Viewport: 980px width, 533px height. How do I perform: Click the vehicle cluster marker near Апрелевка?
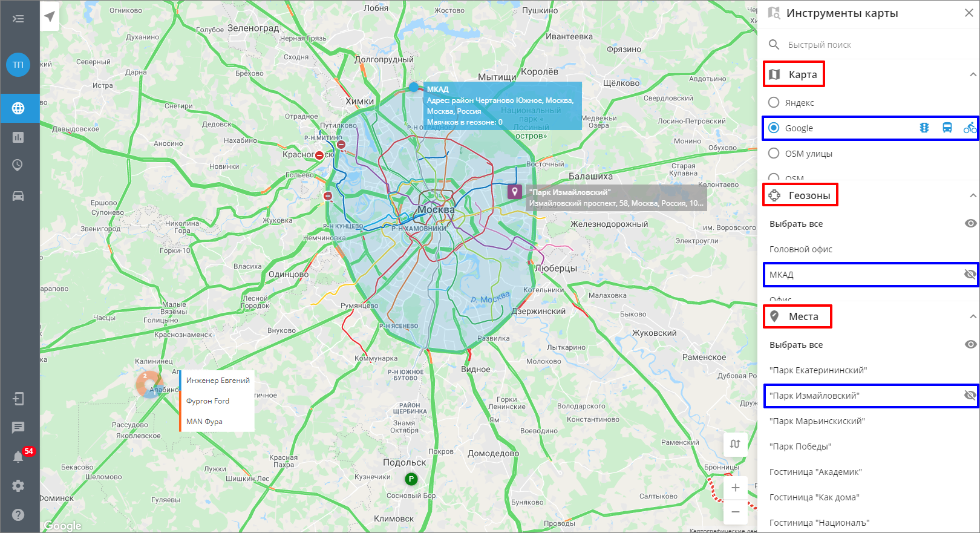tap(149, 384)
